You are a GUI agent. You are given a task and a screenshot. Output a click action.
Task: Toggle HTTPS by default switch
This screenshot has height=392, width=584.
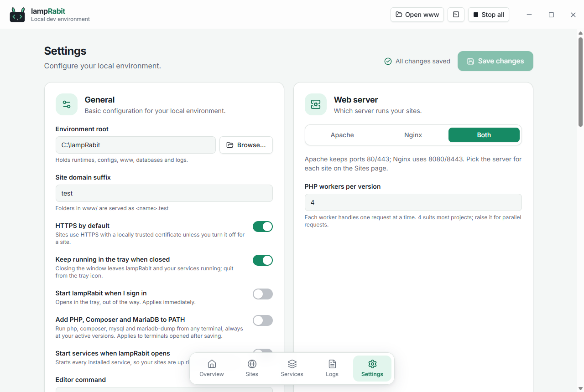pyautogui.click(x=263, y=227)
